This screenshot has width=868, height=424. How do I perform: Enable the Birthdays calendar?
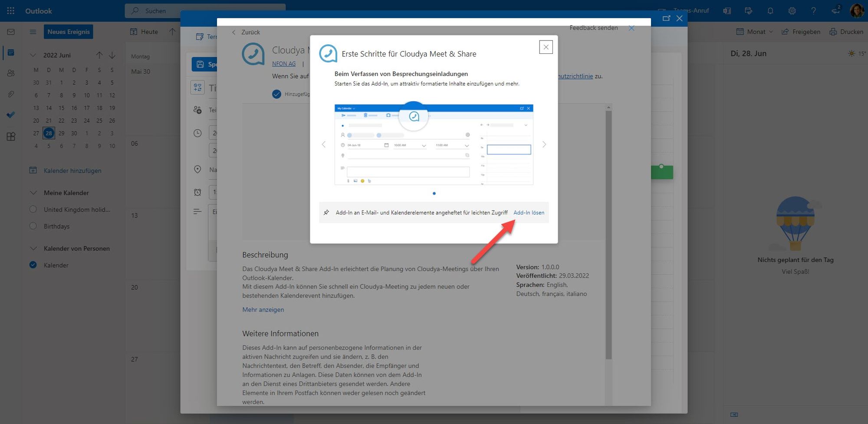tap(33, 226)
